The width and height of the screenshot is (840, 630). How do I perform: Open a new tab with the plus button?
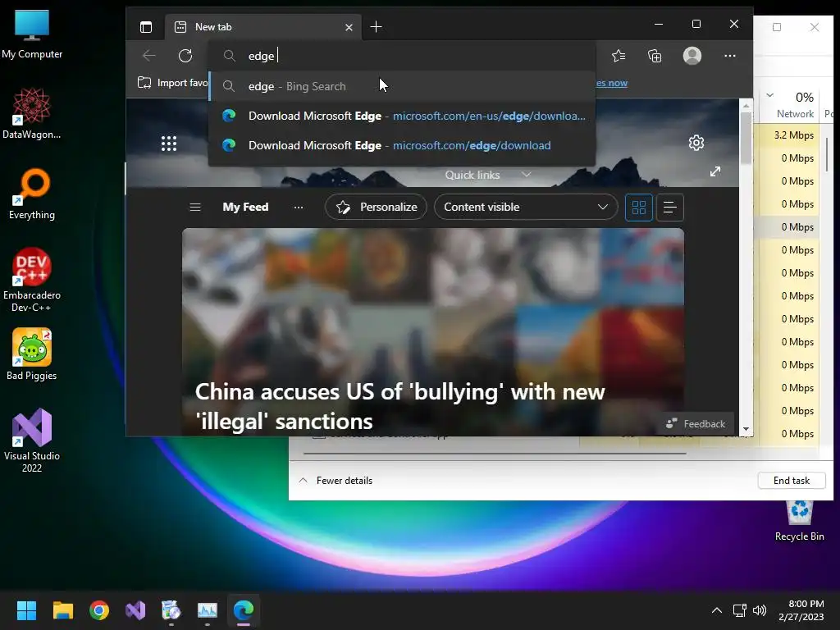376,27
